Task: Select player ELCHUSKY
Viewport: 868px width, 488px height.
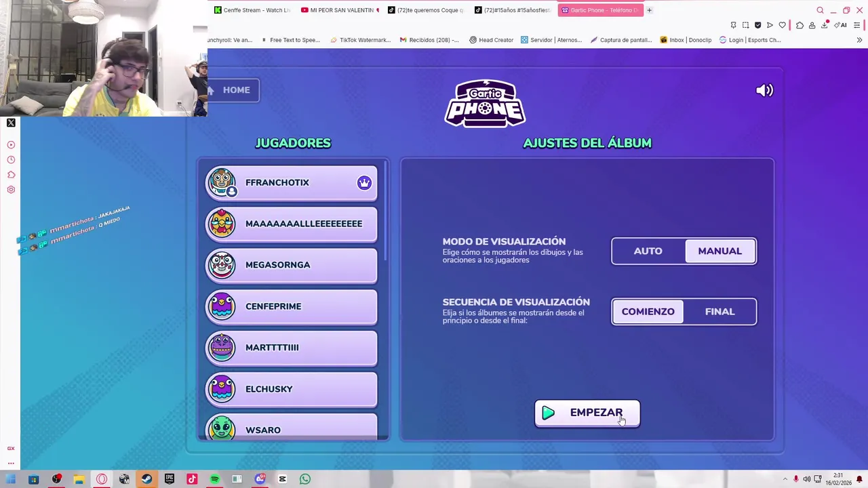Action: pyautogui.click(x=292, y=390)
